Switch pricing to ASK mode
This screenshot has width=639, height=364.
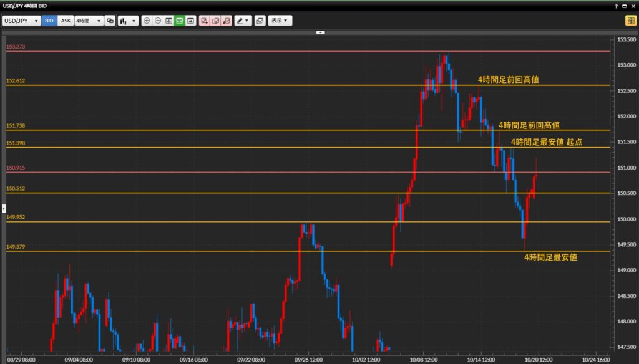coord(65,21)
